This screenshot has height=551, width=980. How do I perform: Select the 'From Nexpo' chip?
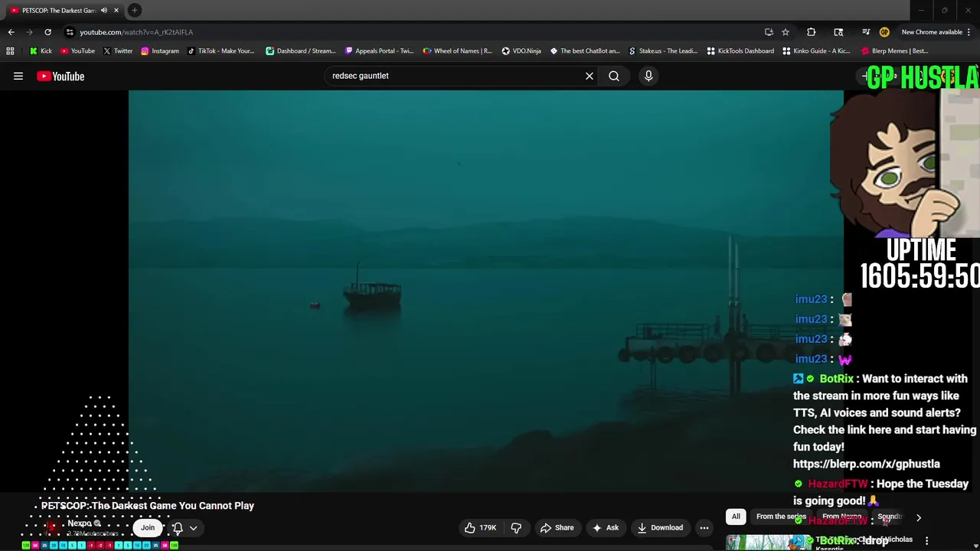[x=841, y=517]
